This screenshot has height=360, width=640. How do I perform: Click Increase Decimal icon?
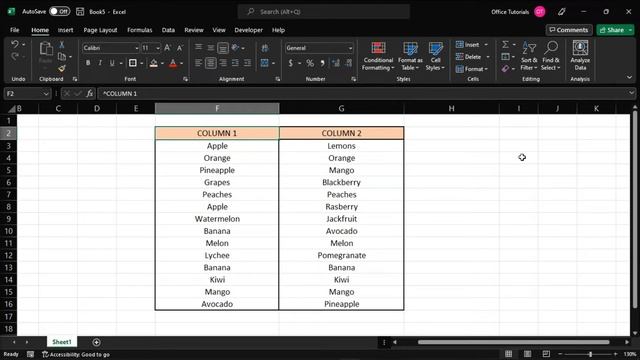(x=336, y=63)
